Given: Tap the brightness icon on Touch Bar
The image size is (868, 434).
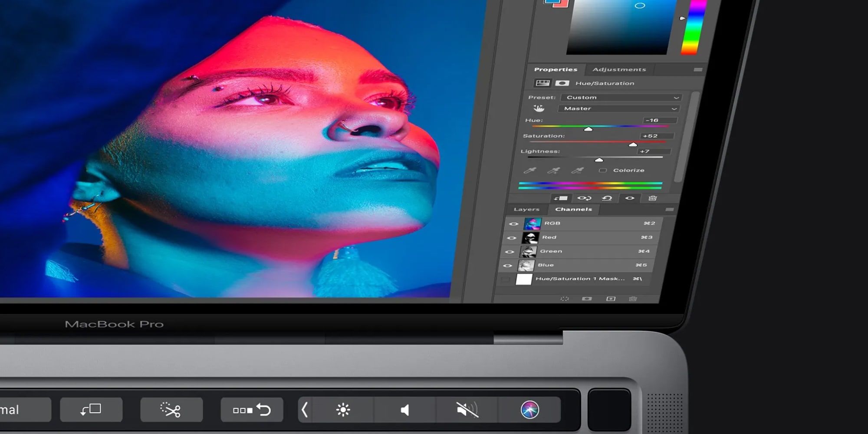Looking at the screenshot, I should 343,410.
